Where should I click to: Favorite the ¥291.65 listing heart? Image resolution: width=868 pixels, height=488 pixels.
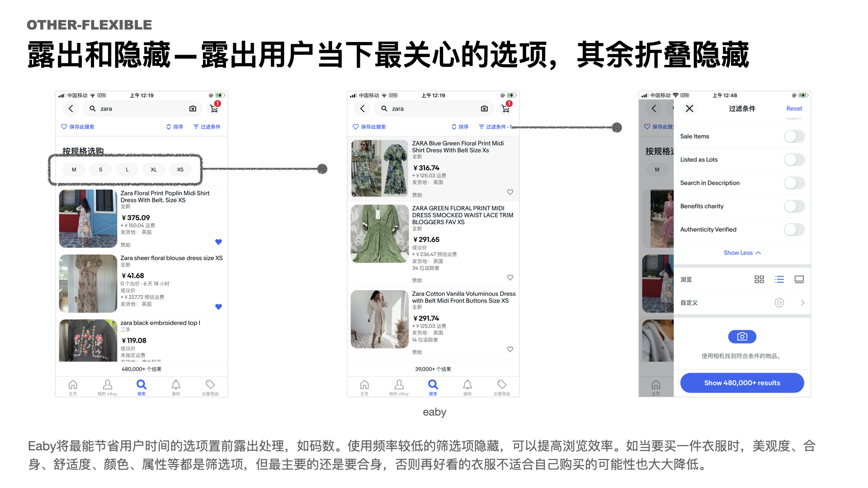point(510,277)
